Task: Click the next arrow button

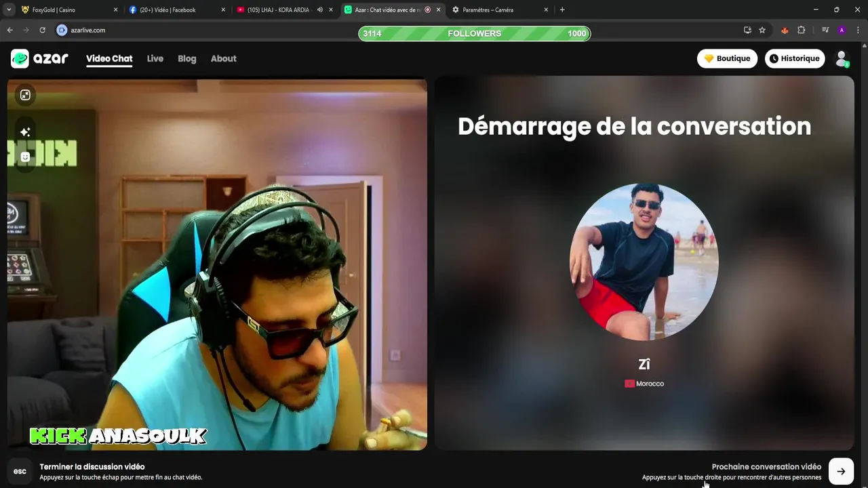Action: (841, 472)
